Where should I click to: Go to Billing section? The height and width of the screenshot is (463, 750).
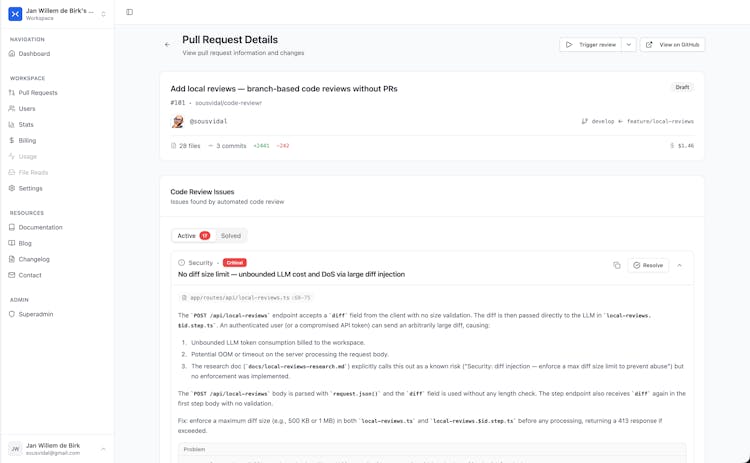click(27, 140)
